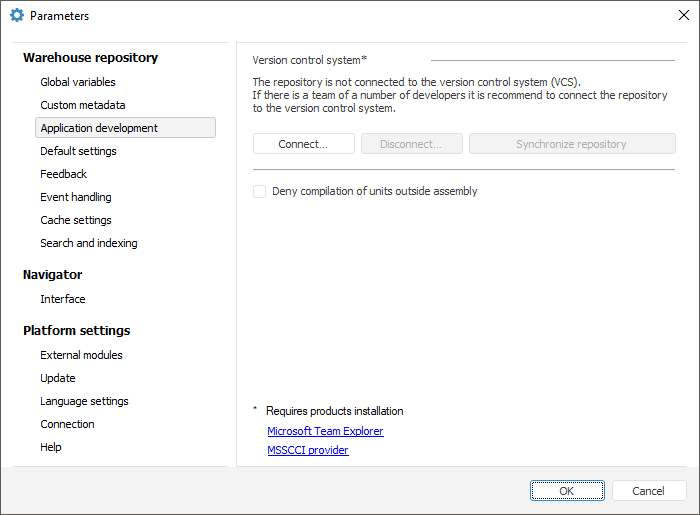Select Custom metadata in sidebar
The width and height of the screenshot is (700, 515).
(x=83, y=105)
